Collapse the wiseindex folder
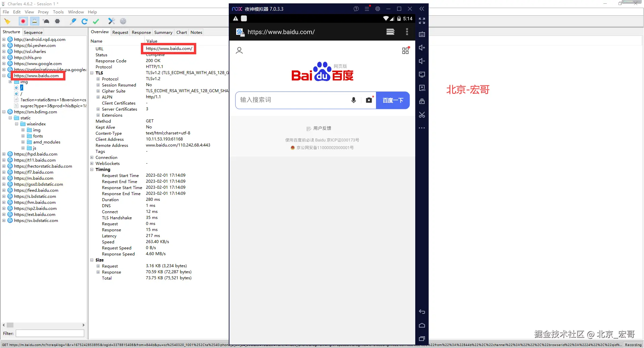The height and width of the screenshot is (348, 644). click(16, 124)
